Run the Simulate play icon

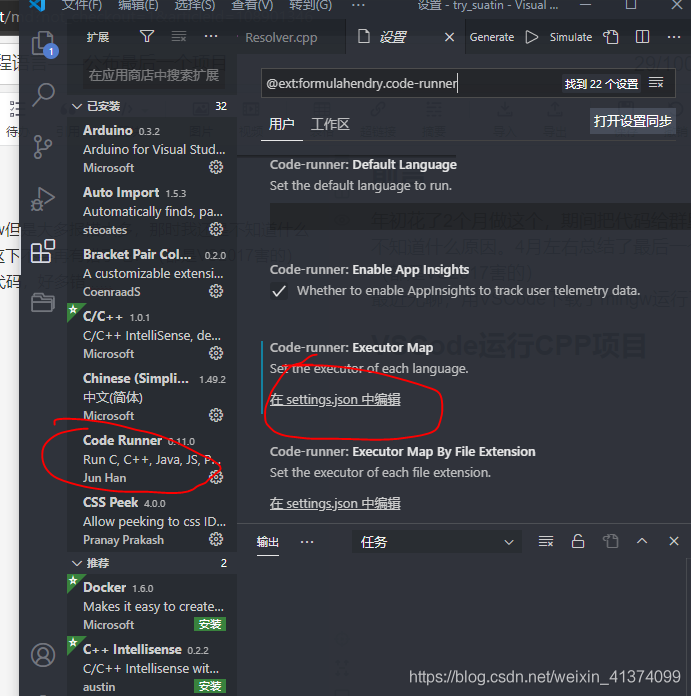(532, 37)
